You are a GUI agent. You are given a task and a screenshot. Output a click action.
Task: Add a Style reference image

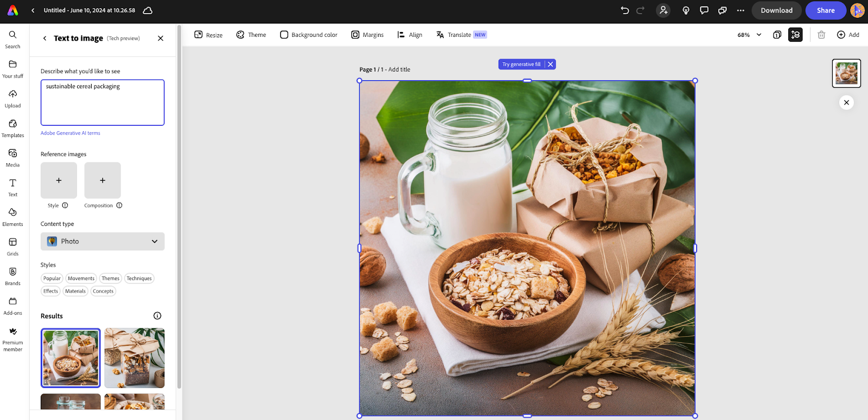coord(59,180)
